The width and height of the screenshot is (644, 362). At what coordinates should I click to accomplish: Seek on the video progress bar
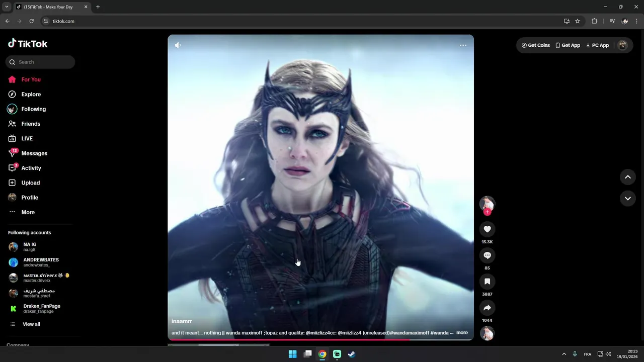(x=320, y=339)
